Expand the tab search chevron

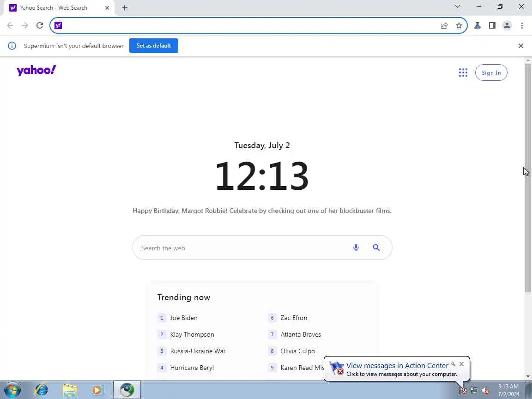(x=458, y=6)
